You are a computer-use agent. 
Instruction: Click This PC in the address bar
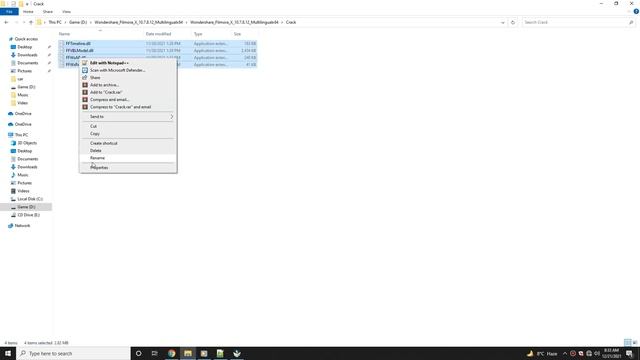tap(55, 22)
